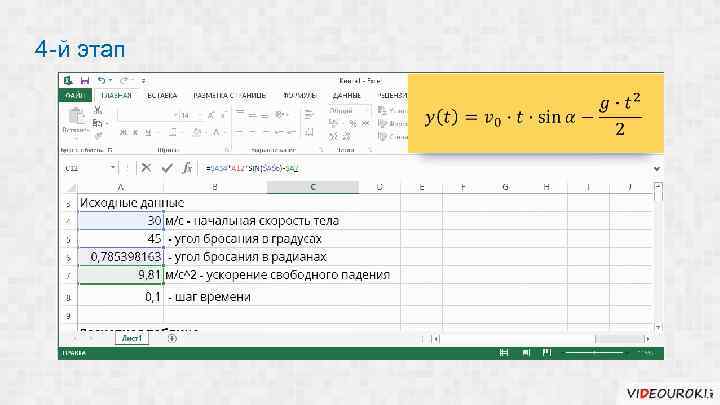Viewport: 720px width, 405px height.
Task: Expand the formula bar with chevron
Action: pyautogui.click(x=657, y=169)
